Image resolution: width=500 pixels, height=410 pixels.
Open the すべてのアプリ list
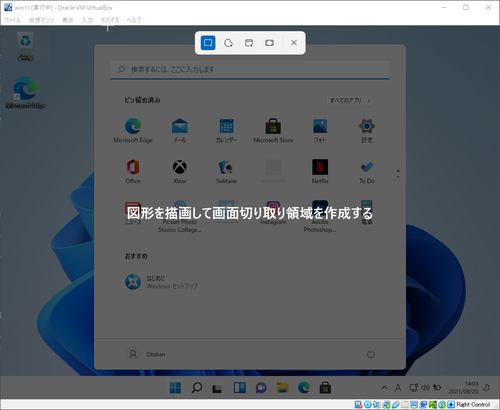(350, 100)
